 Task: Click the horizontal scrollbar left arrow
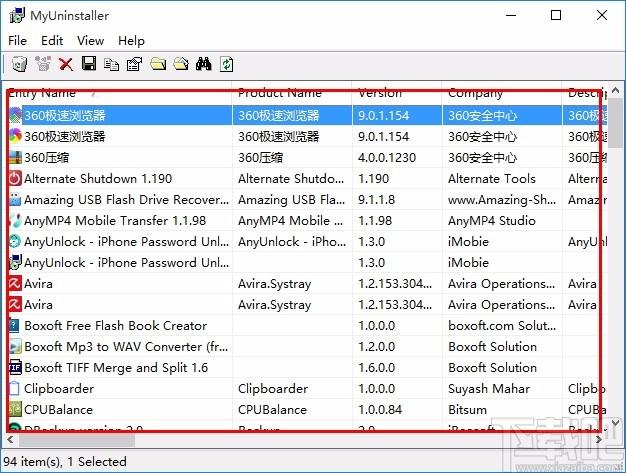click(10, 439)
